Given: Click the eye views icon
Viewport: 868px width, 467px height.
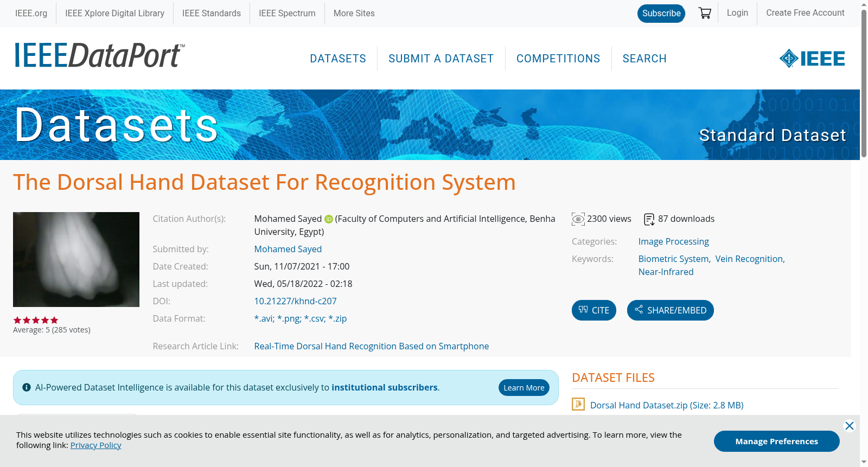Looking at the screenshot, I should [578, 219].
